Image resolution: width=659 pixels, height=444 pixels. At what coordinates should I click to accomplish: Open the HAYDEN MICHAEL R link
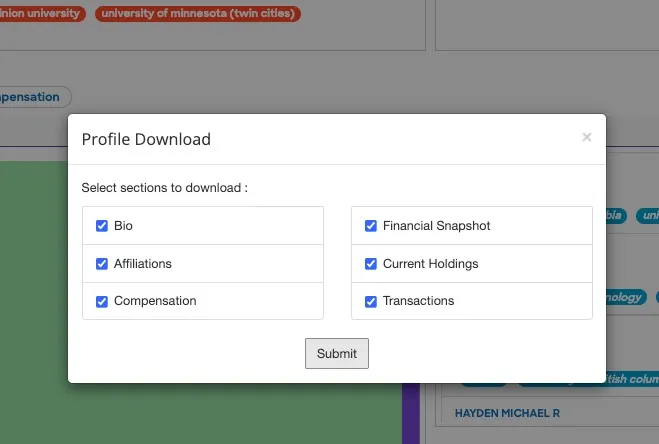pos(507,413)
